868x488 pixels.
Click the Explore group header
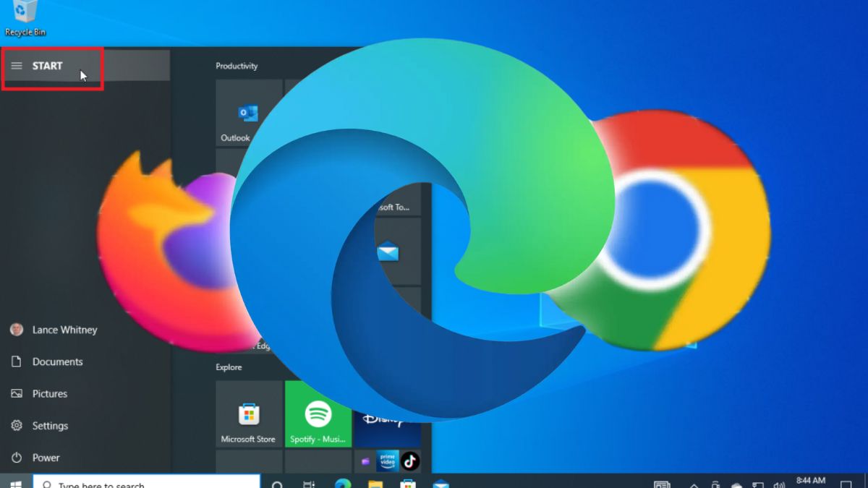[229, 367]
